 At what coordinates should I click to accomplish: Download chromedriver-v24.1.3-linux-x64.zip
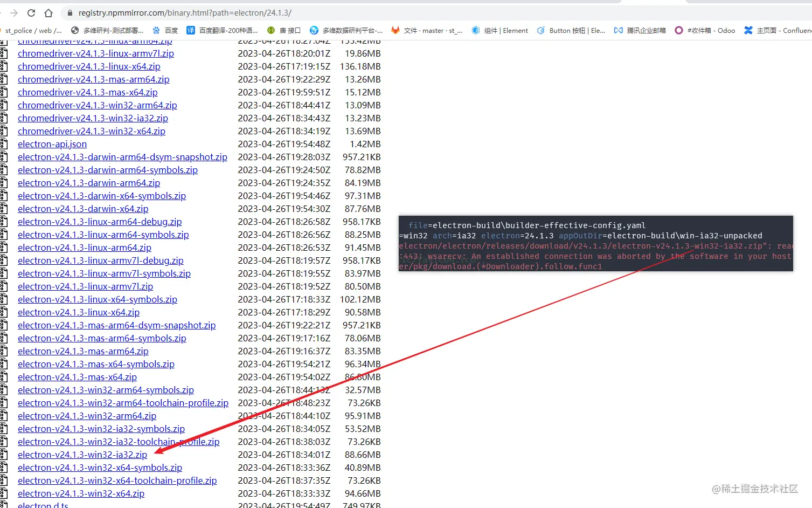[x=89, y=66]
